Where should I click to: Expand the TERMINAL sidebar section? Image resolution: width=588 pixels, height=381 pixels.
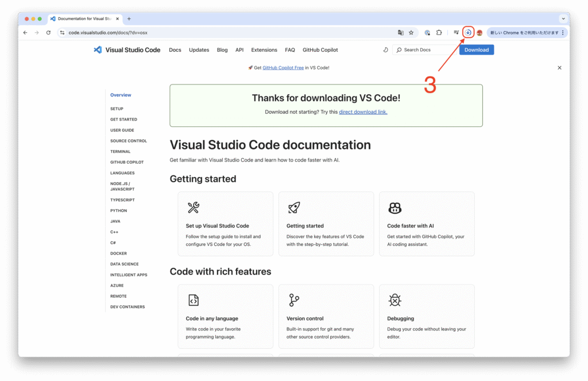pos(121,152)
